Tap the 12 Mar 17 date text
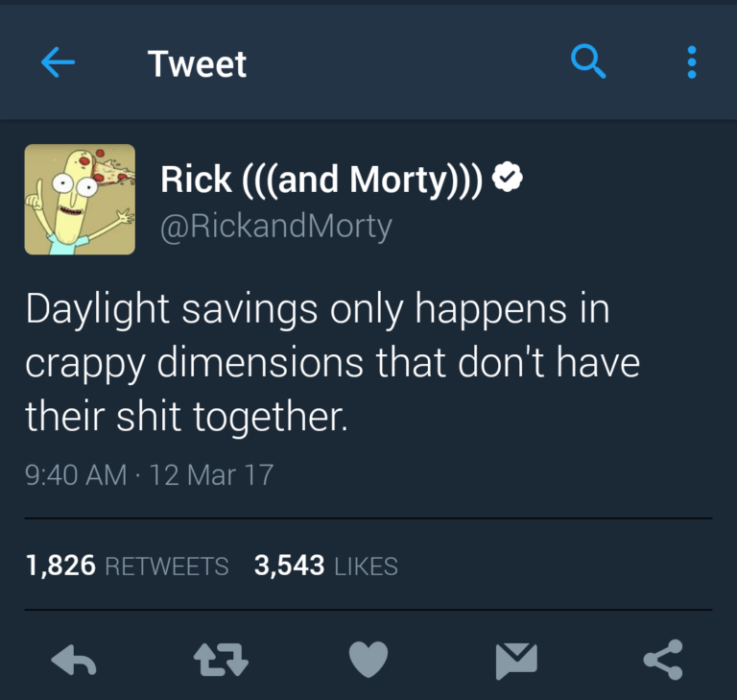This screenshot has height=700, width=737. tap(211, 474)
